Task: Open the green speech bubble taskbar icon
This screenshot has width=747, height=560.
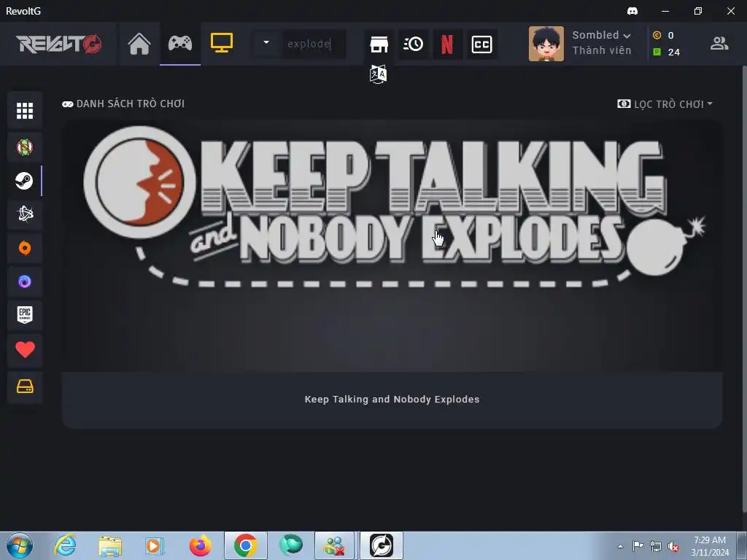Action: click(x=290, y=545)
